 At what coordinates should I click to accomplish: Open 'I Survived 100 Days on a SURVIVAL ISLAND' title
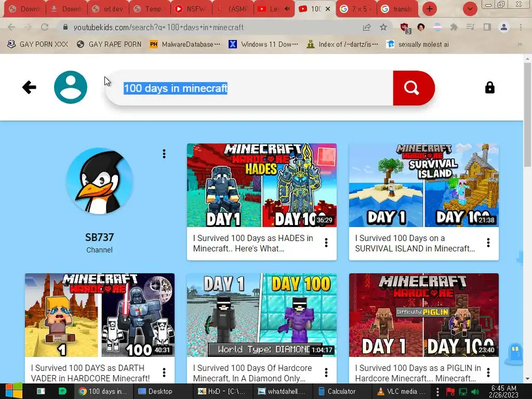pos(415,243)
